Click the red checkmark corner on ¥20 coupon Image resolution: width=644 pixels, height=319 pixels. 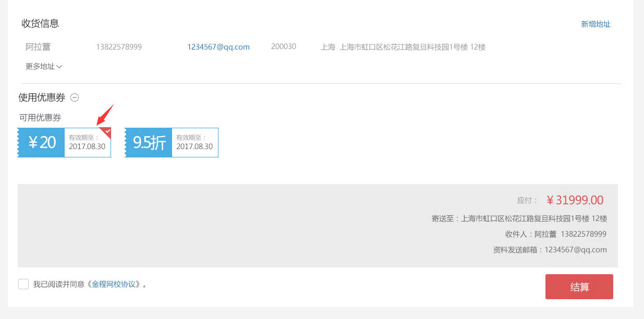click(x=106, y=132)
